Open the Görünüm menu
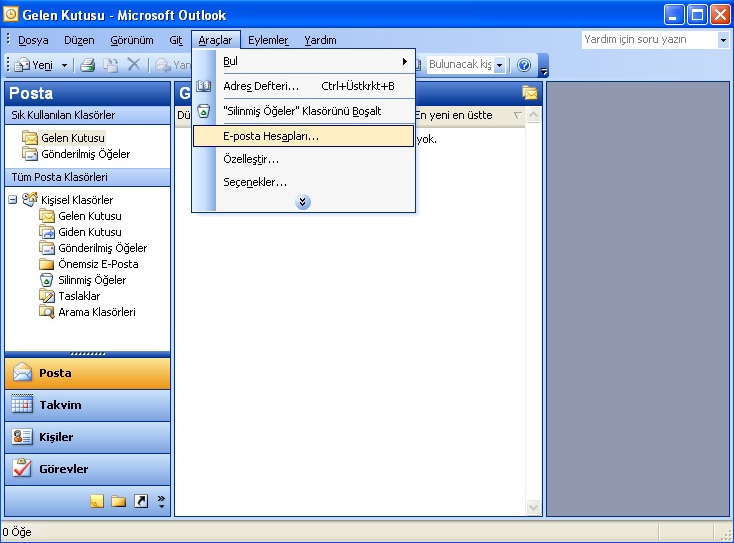The image size is (734, 543). tap(132, 40)
